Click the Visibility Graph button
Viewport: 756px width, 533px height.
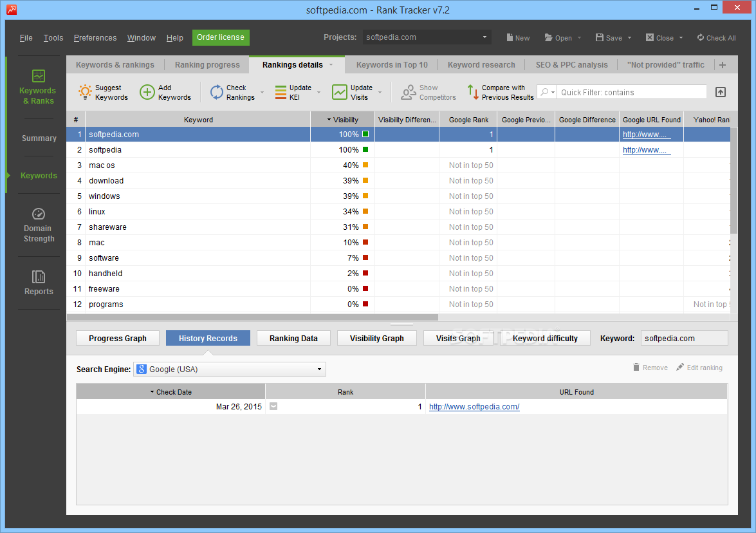pos(376,338)
